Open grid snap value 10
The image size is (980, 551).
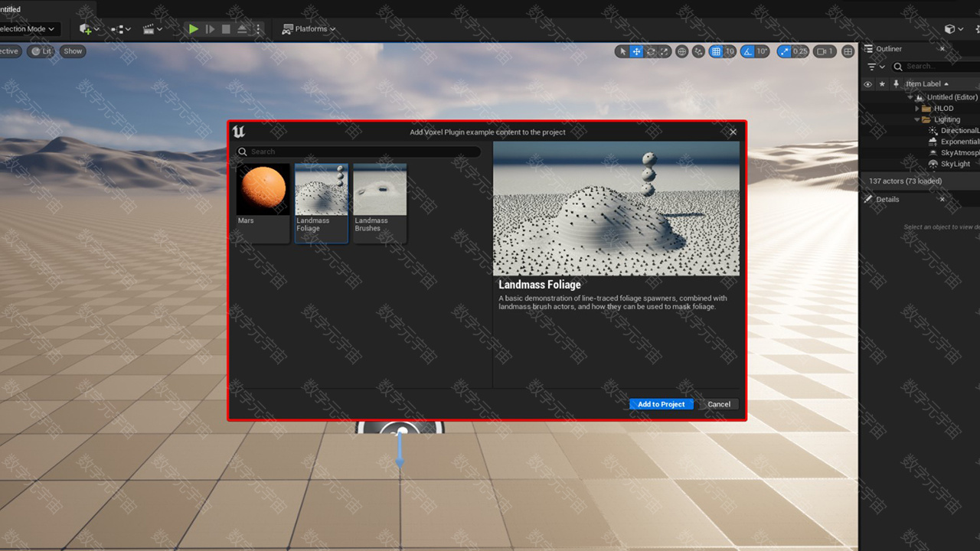[x=730, y=51]
